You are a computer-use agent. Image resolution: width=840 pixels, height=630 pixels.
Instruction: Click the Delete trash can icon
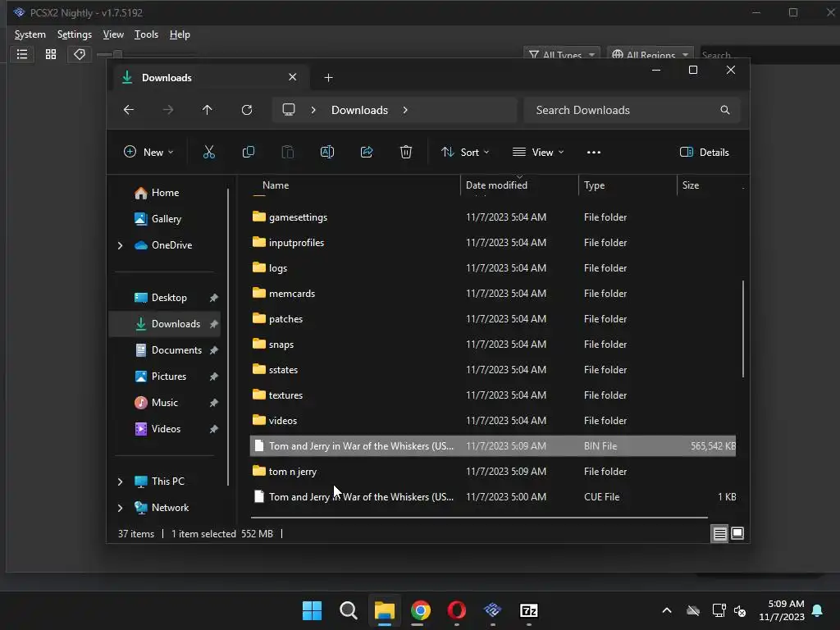click(406, 152)
